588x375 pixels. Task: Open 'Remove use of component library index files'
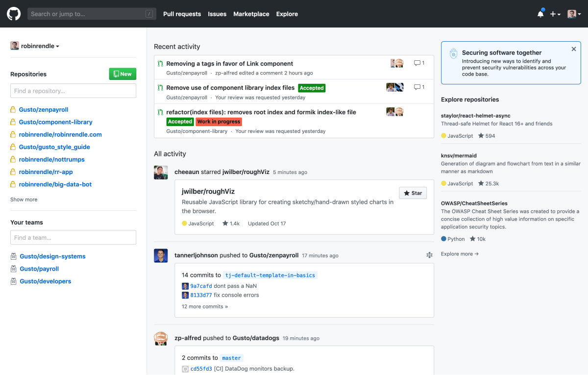pyautogui.click(x=230, y=88)
